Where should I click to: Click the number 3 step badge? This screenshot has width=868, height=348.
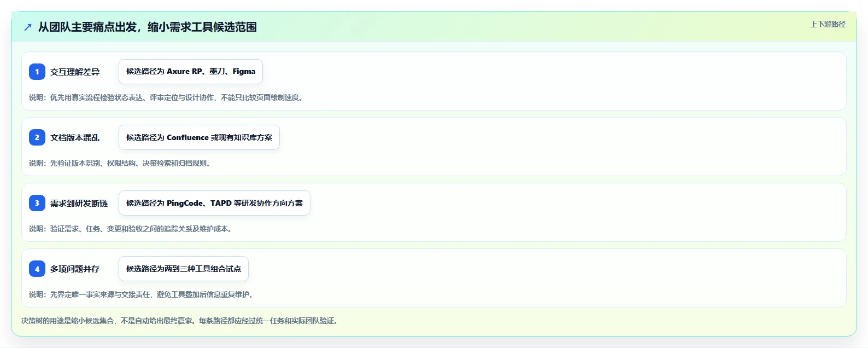[x=37, y=203]
